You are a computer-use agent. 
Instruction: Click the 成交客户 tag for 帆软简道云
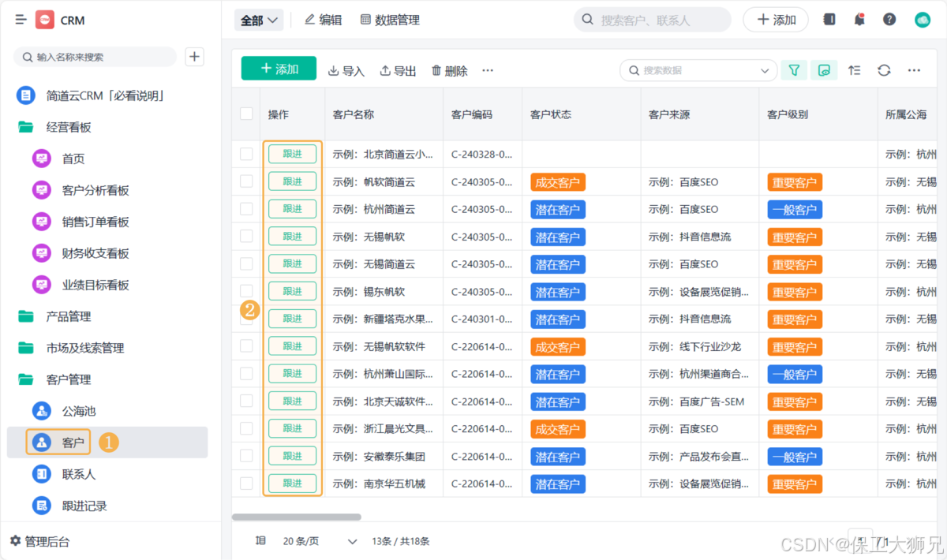558,182
